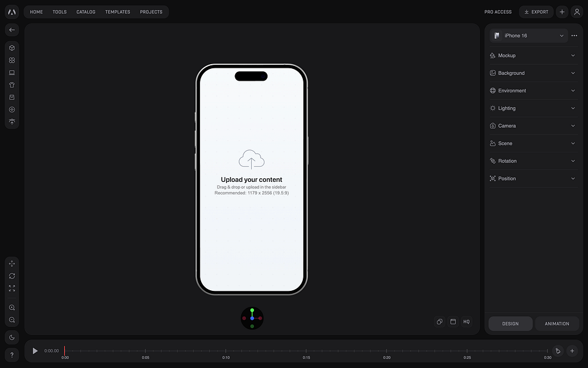Select the laptop device icon
Image resolution: width=588 pixels, height=368 pixels.
(12, 73)
